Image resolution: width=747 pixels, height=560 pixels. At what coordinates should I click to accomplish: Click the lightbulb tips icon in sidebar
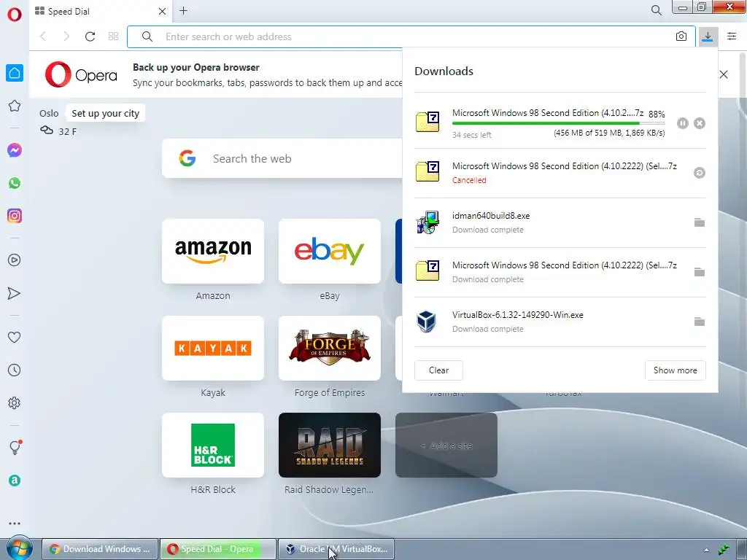(x=15, y=447)
